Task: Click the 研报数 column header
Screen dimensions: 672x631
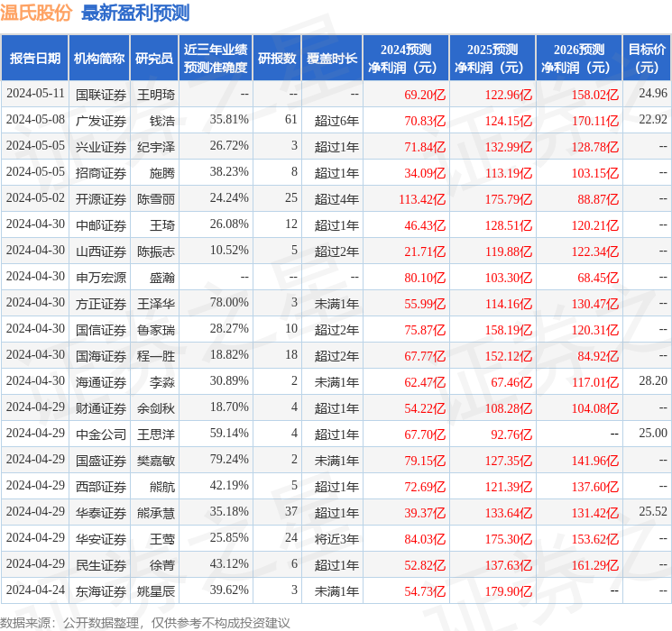Action: click(x=277, y=59)
